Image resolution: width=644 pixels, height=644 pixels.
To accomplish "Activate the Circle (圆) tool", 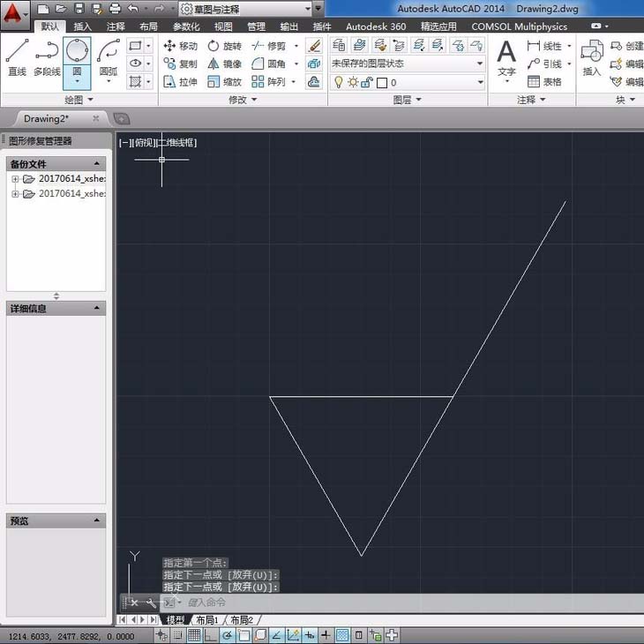I will click(77, 57).
